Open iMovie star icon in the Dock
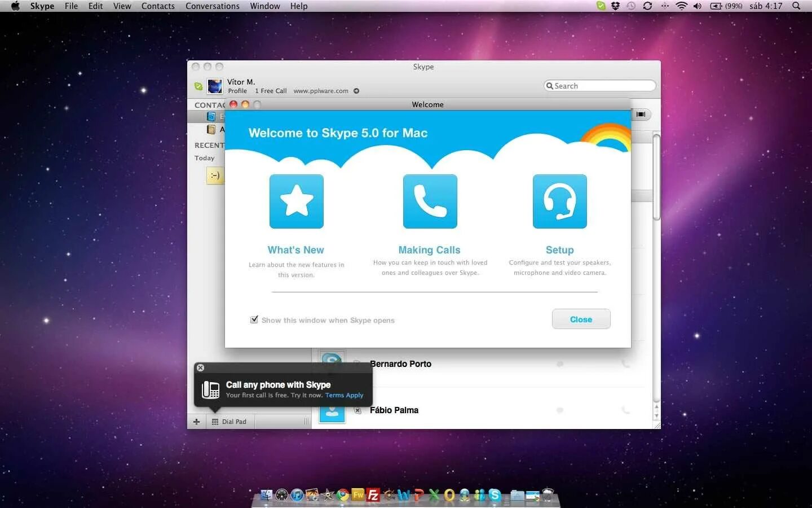 (x=328, y=495)
